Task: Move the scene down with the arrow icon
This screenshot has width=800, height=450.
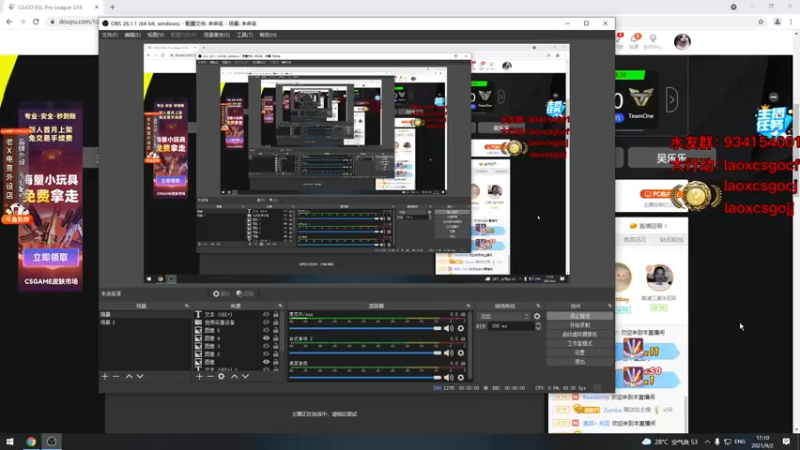Action: pyautogui.click(x=140, y=377)
